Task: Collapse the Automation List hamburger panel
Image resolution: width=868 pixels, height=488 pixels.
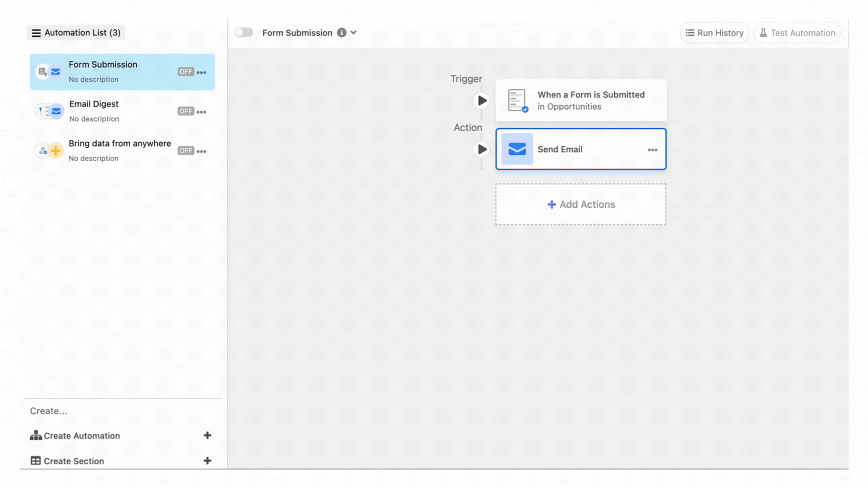Action: point(36,33)
